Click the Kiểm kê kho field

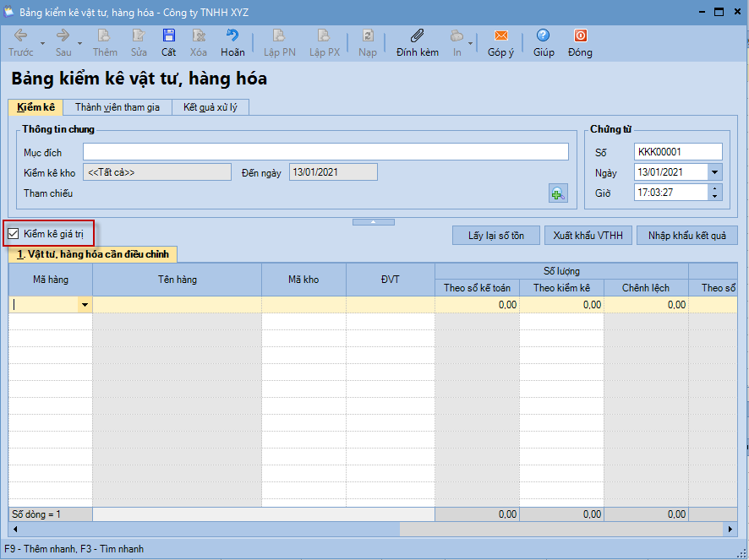point(157,171)
